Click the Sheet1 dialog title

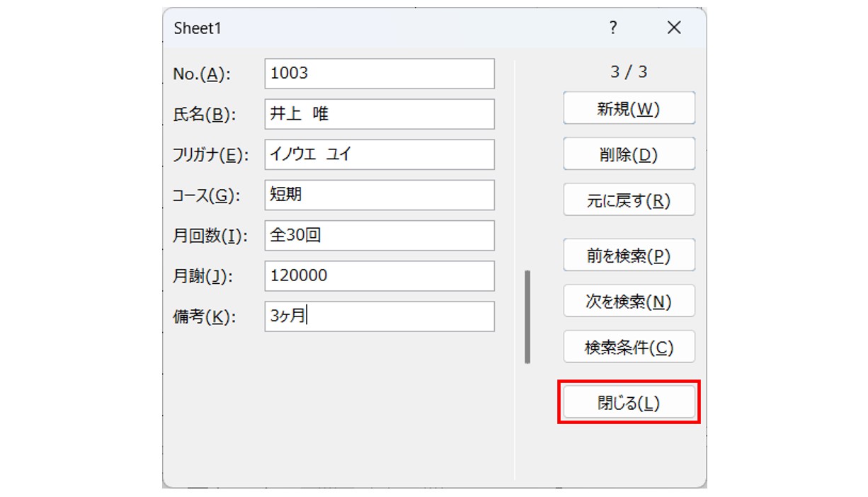pos(198,28)
